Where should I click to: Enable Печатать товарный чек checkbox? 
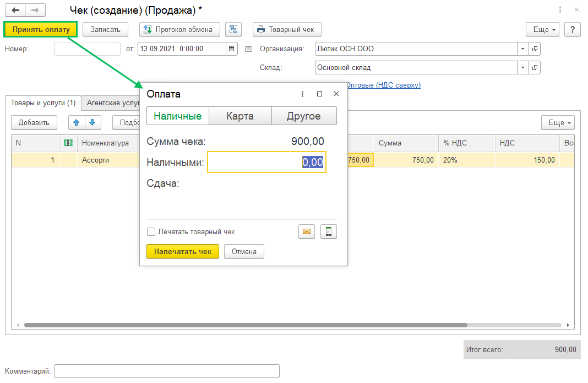coord(151,232)
